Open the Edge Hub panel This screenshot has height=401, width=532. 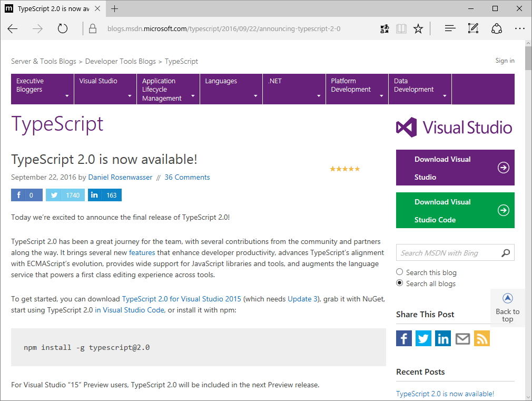[x=450, y=29]
